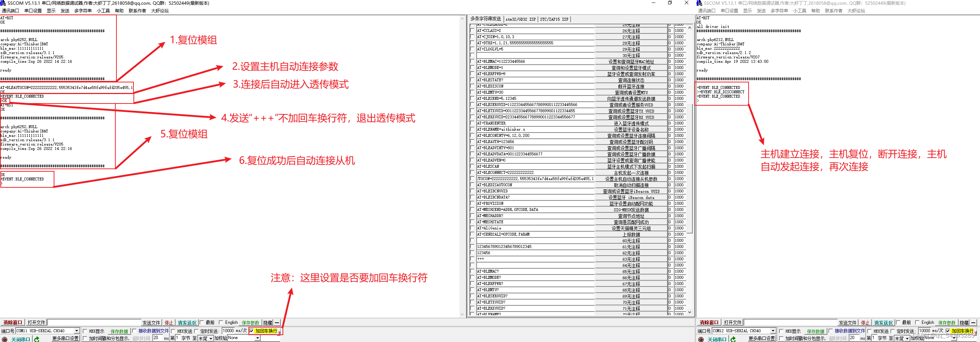
Task: Toggle HEX显示 checkbox in right window
Action: (x=781, y=331)
